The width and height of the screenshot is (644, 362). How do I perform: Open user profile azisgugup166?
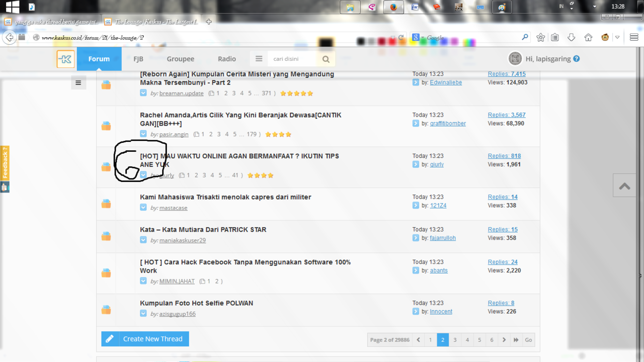(x=178, y=314)
